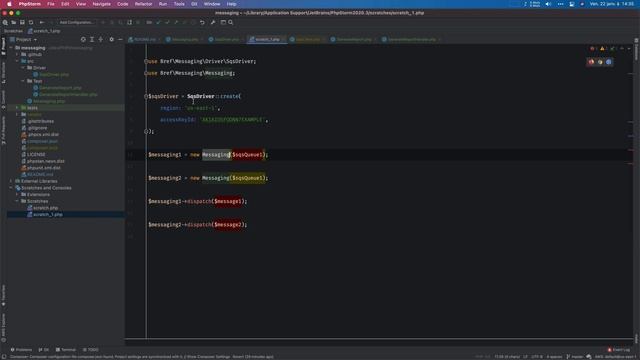
Task: Open the Event Log
Action: (619, 350)
